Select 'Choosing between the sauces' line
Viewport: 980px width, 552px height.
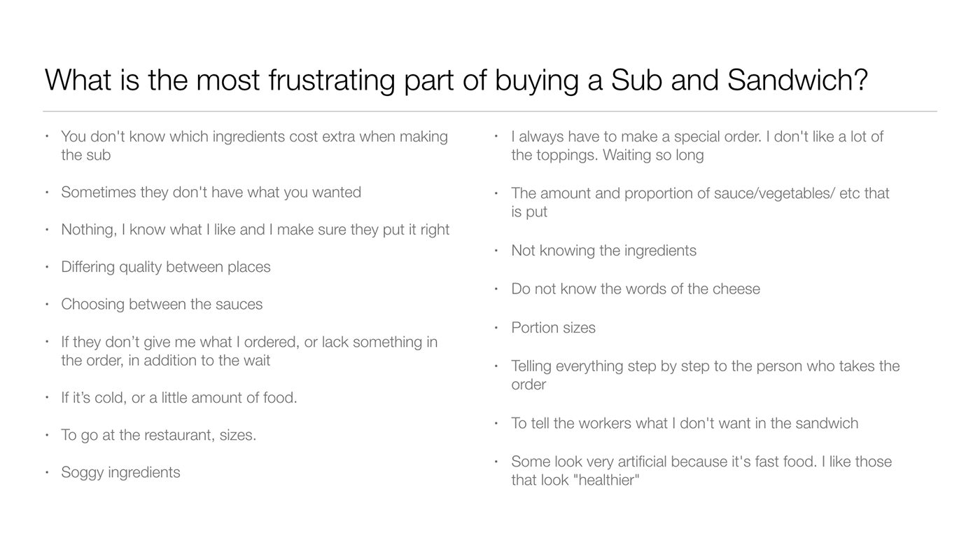tap(162, 304)
